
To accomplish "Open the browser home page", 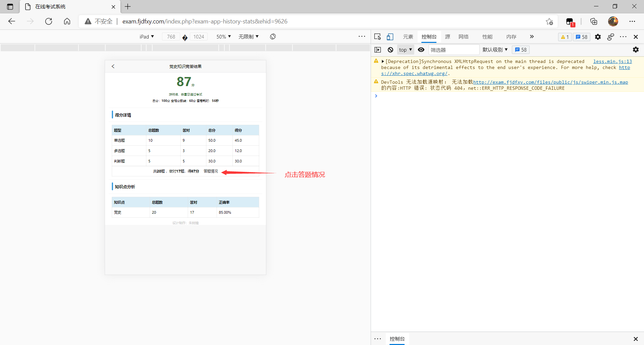I will pyautogui.click(x=67, y=21).
